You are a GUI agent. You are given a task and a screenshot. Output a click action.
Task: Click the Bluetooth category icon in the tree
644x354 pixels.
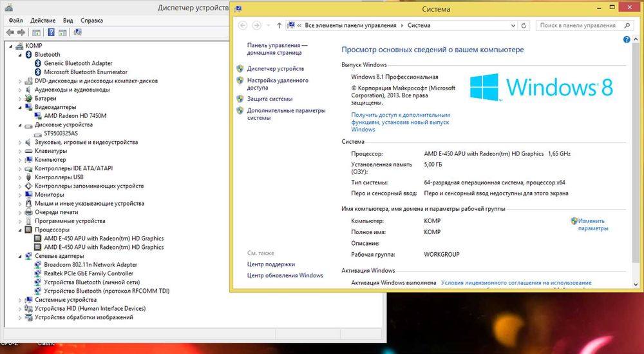(x=28, y=54)
